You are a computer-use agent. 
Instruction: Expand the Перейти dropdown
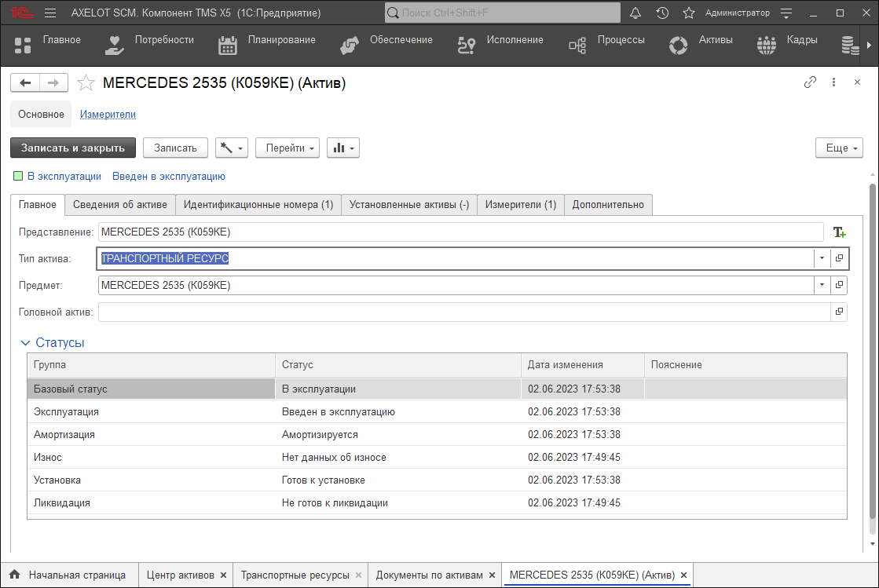tap(288, 148)
